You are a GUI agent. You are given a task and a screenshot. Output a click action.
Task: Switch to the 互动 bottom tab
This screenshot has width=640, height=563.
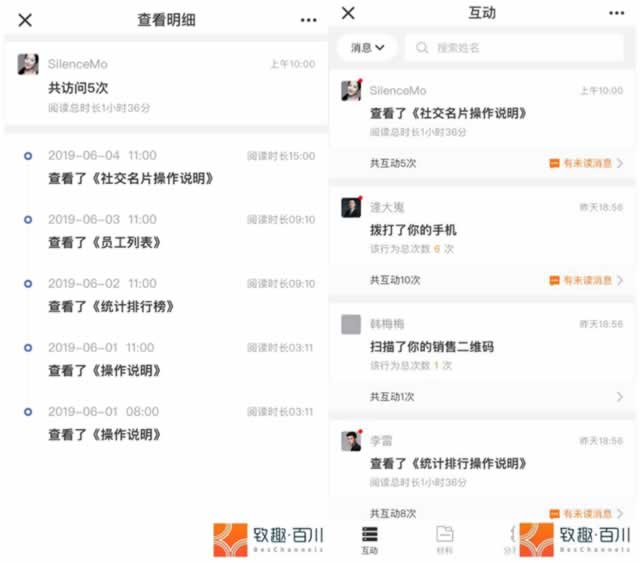click(369, 540)
